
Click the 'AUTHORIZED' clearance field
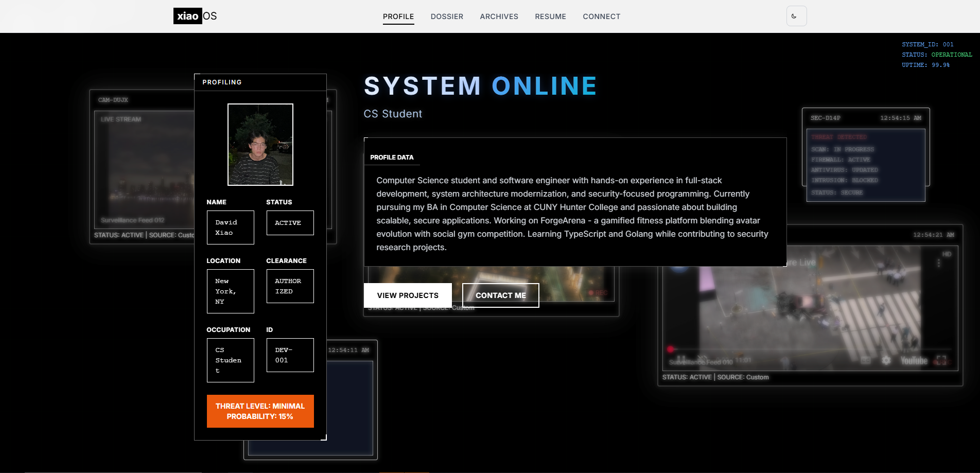pos(290,286)
